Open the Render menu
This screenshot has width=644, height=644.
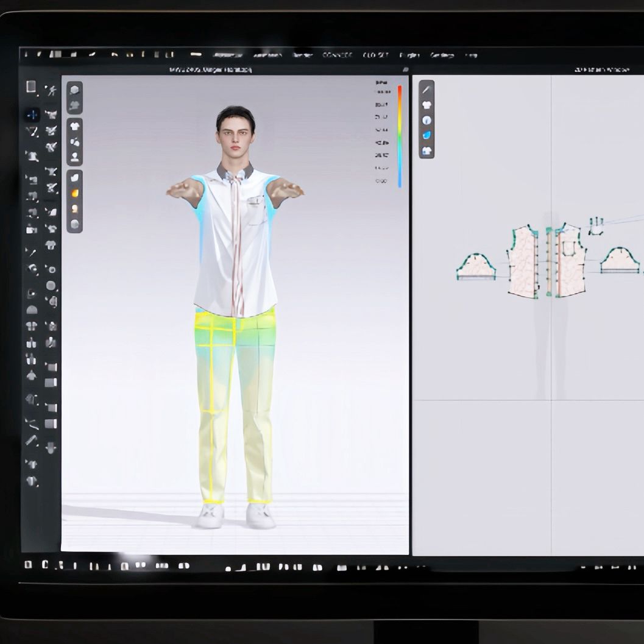(x=302, y=55)
